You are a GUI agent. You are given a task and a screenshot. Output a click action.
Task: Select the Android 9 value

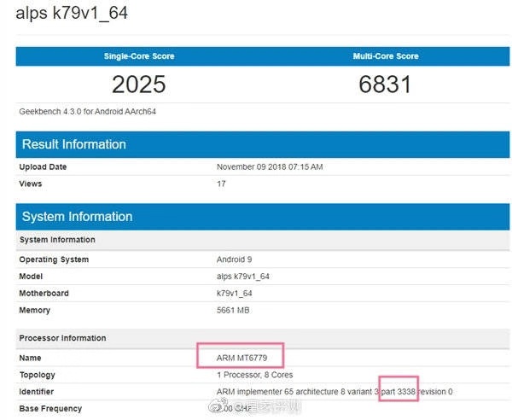[x=234, y=260]
